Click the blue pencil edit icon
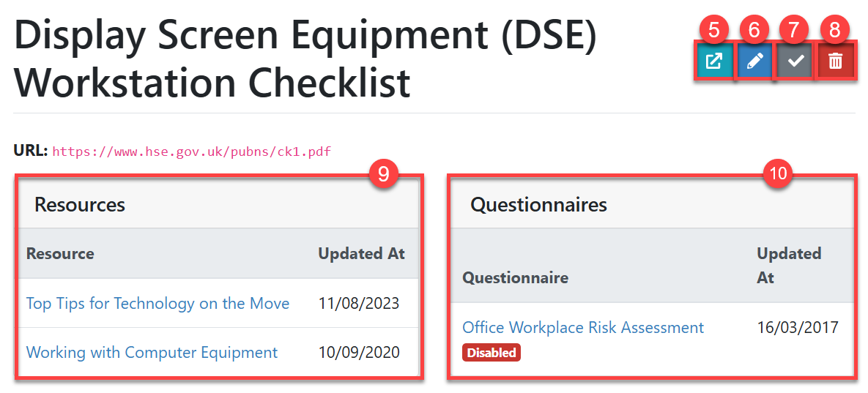 point(754,61)
